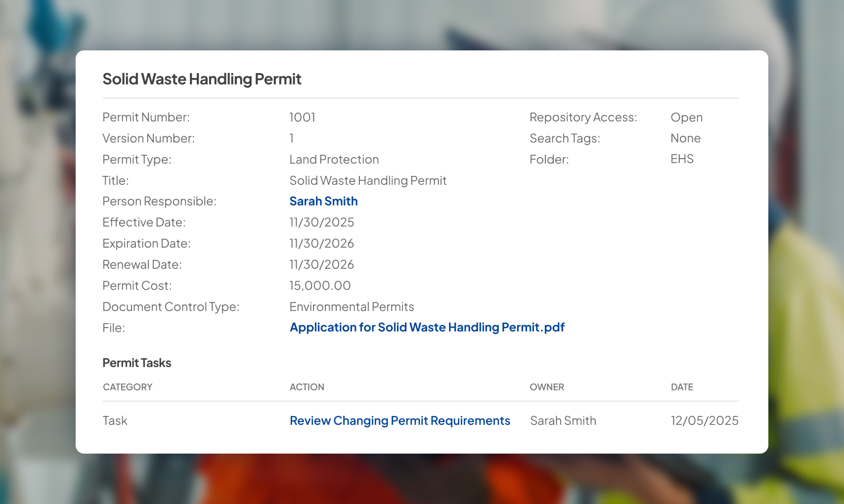Click the ACTION column header
This screenshot has height=504, width=844.
pos(307,387)
